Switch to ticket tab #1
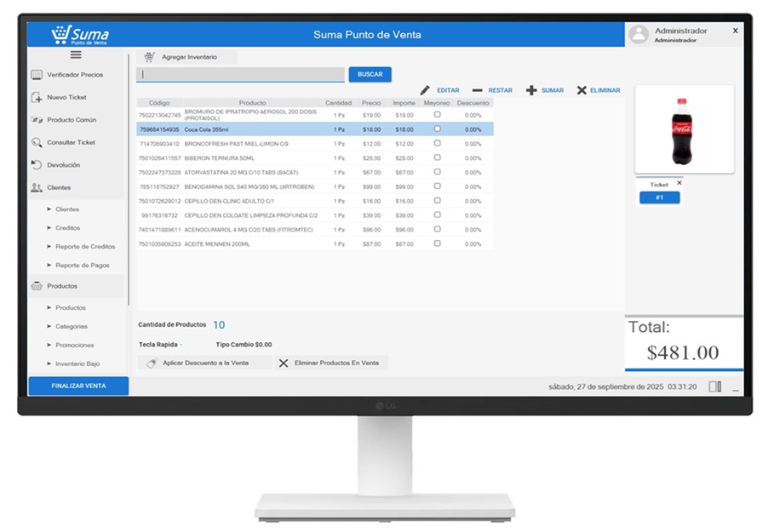This screenshot has height=532, width=768. point(659,197)
